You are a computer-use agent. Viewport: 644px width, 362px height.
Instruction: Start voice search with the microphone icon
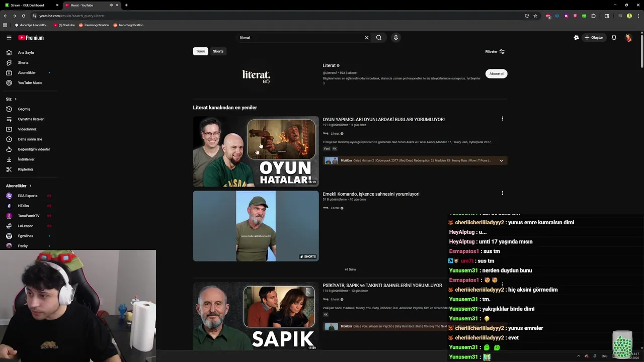click(x=396, y=38)
